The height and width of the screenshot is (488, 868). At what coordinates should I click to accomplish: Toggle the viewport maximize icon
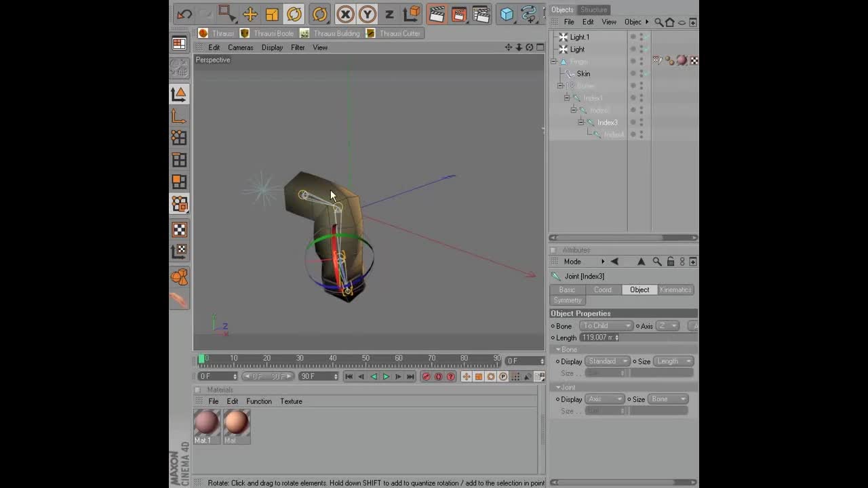click(540, 47)
